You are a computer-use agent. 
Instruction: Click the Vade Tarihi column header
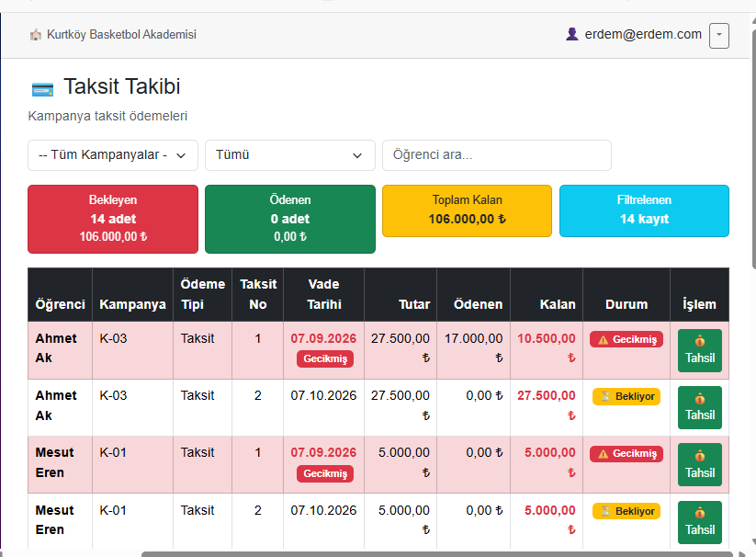(x=323, y=294)
